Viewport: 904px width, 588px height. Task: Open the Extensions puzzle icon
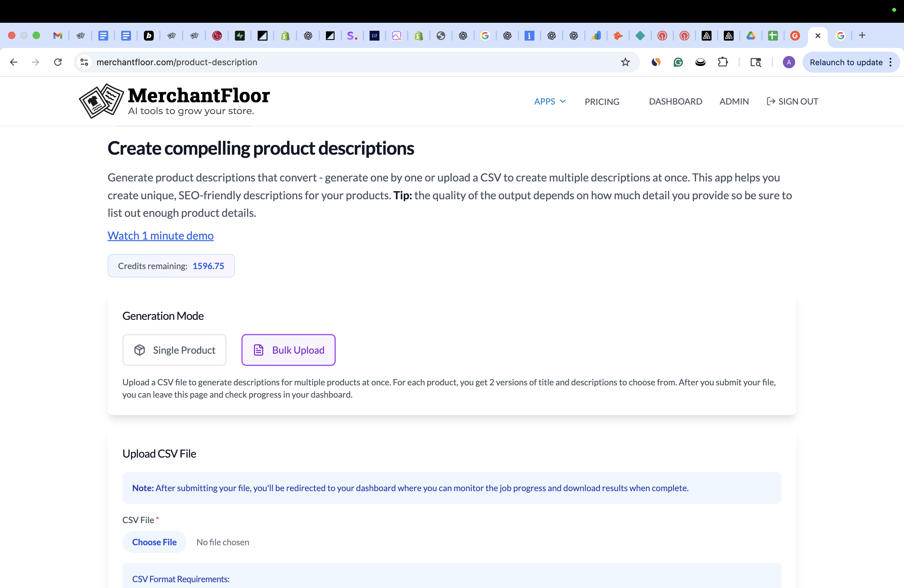pos(723,62)
